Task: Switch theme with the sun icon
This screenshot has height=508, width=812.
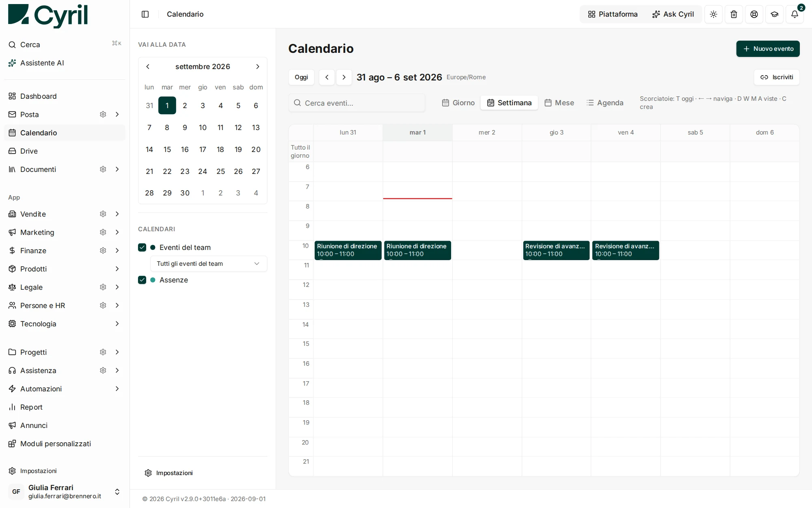Action: click(x=713, y=14)
